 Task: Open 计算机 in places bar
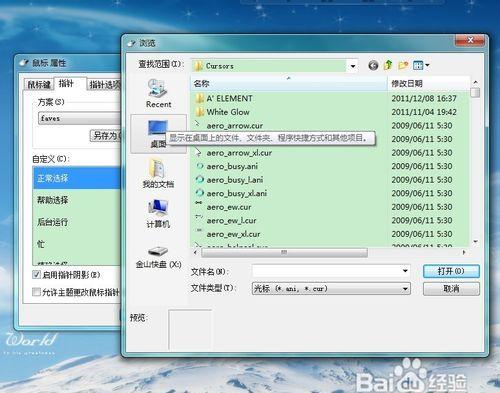coord(158,213)
